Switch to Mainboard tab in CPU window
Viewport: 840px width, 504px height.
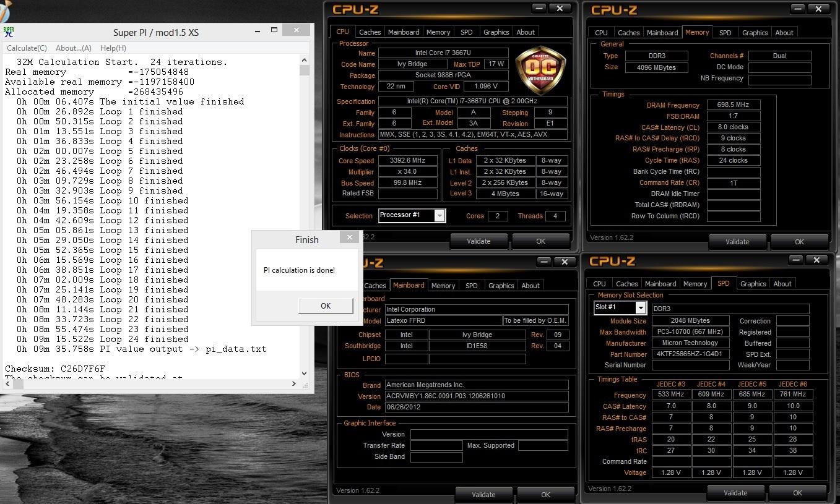pos(404,32)
